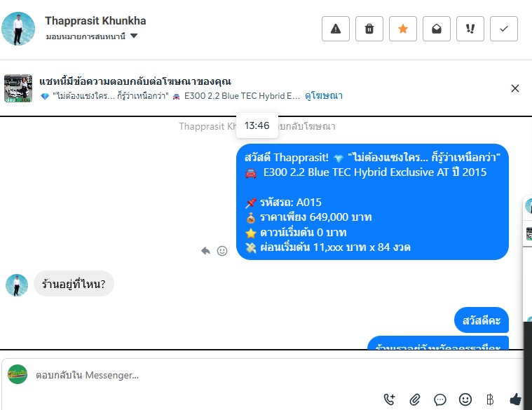Mark conversation unread with envelope icon

pos(436,29)
